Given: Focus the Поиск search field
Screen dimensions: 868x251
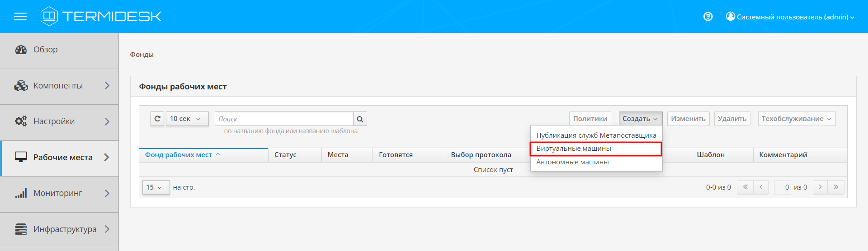Looking at the screenshot, I should click(283, 119).
